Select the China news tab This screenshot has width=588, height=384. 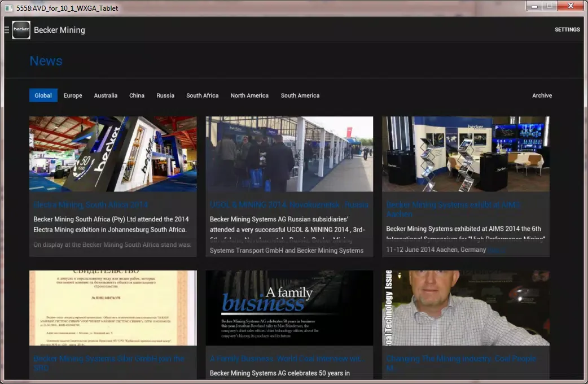(137, 95)
